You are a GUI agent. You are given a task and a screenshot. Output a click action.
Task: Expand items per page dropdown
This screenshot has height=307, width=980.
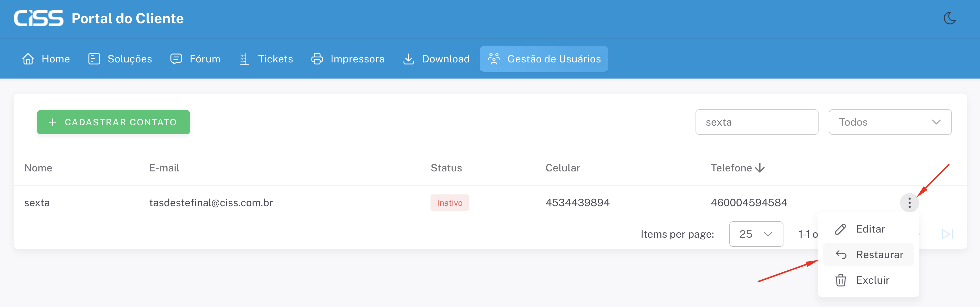click(756, 234)
